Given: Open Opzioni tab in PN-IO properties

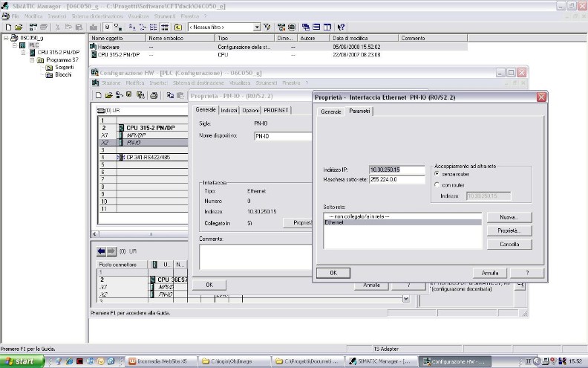Looking at the screenshot, I should tap(250, 110).
